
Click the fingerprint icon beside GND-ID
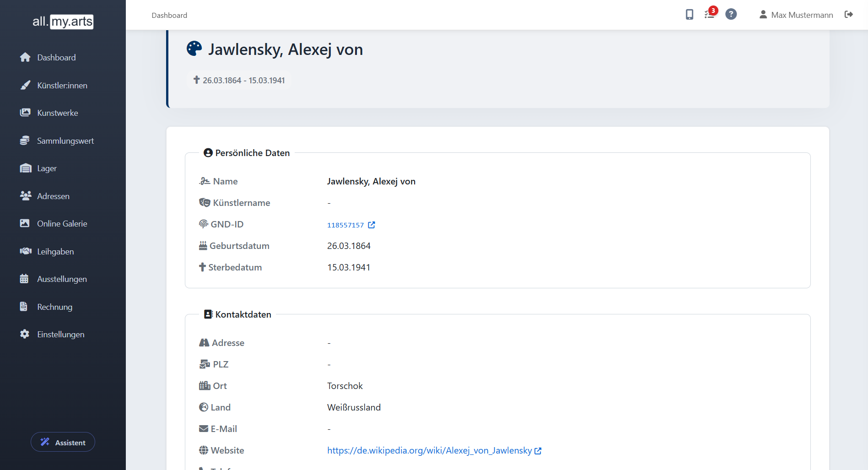click(204, 224)
